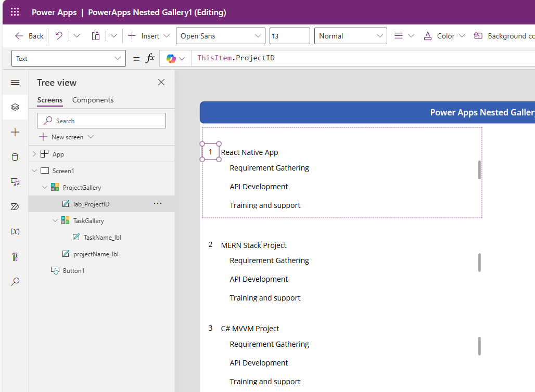The image size is (535, 392).
Task: Click the project ID label showing 1
Action: pyautogui.click(x=210, y=152)
